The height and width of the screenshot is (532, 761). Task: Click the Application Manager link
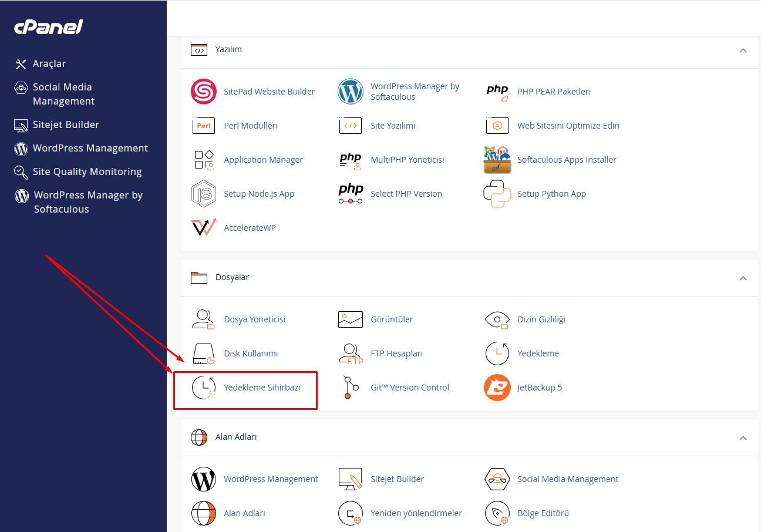pos(263,160)
